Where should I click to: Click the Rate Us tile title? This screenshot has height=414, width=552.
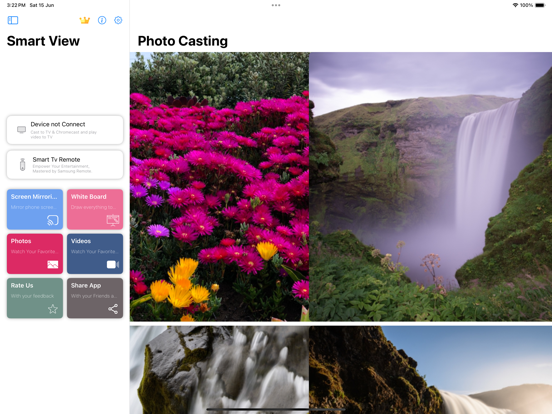22,286
